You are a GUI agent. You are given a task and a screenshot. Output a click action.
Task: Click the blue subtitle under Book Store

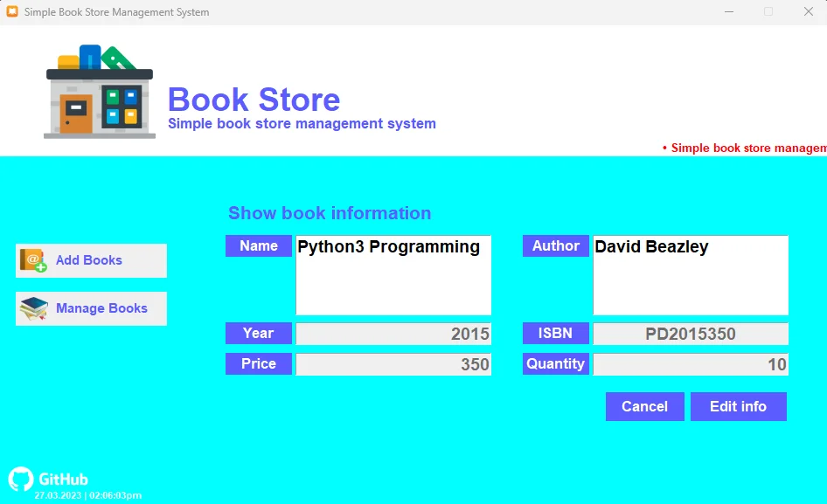pyautogui.click(x=302, y=124)
